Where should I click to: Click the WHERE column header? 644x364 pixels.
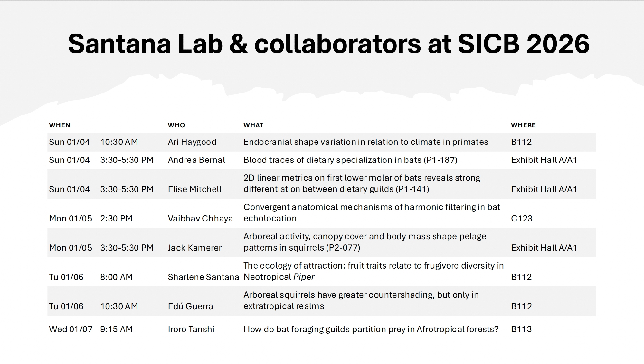pos(523,125)
